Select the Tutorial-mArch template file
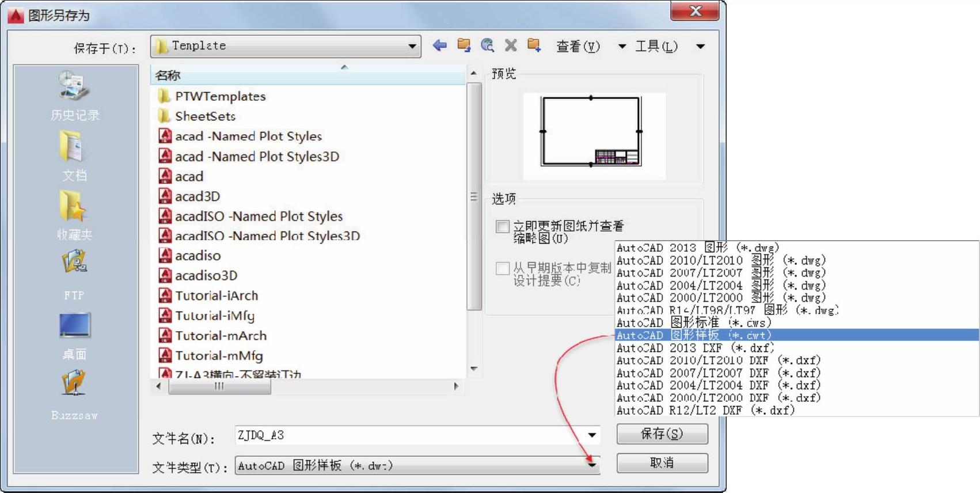Viewport: 980px width, 493px height. pos(212,336)
